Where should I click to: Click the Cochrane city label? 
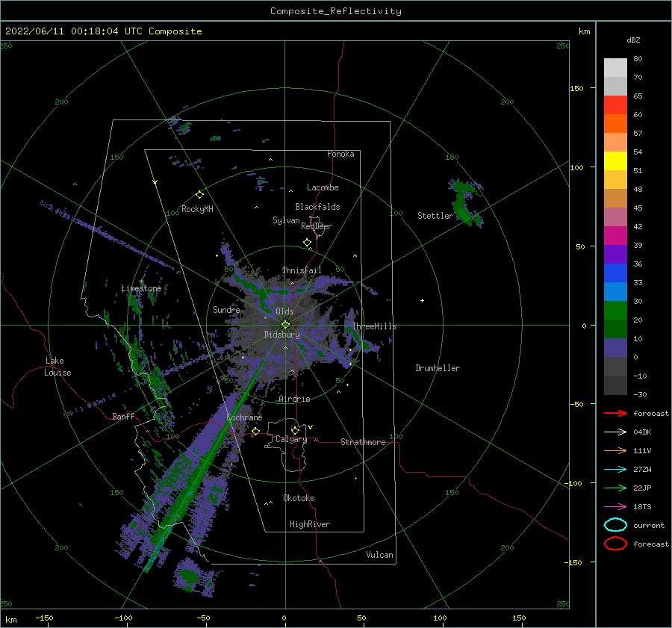244,417
